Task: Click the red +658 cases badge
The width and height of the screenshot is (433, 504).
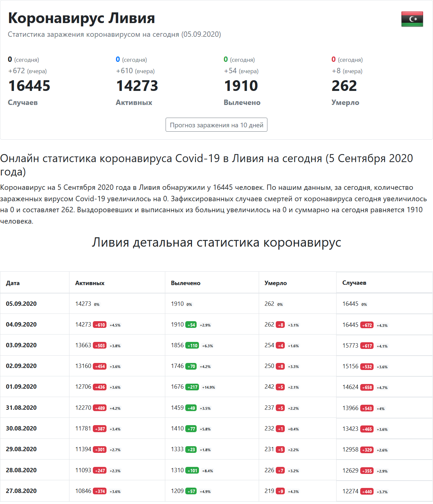Action: pos(367,387)
